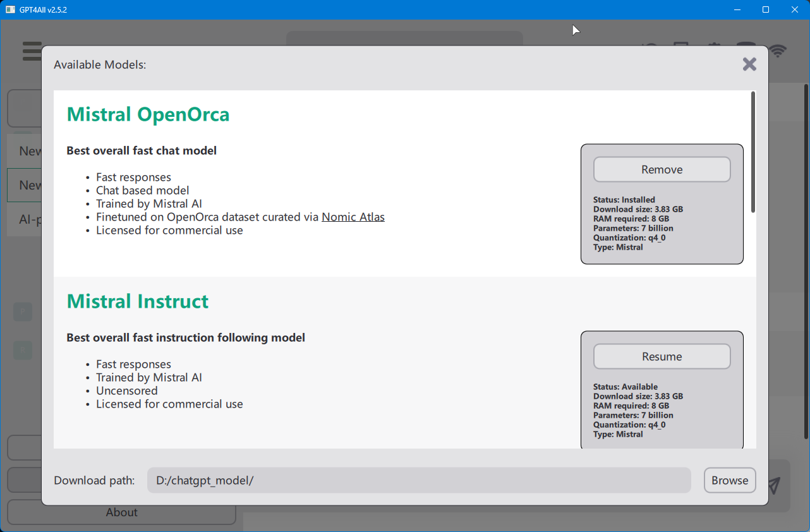
Task: Click "Download size: 3.83 GB" in Instruct card
Action: tap(638, 396)
